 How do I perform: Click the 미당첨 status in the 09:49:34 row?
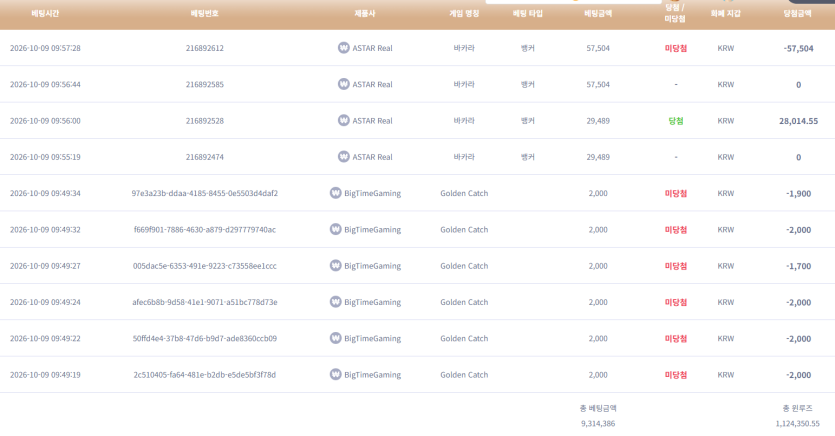coord(675,193)
